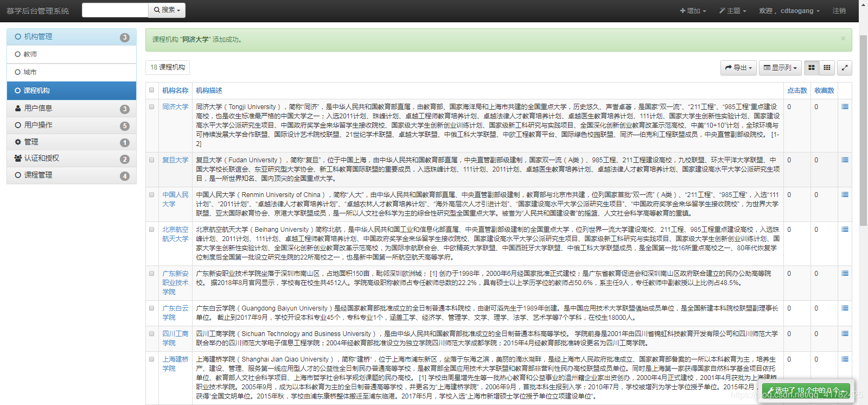
Task: Check the 广东白云学院 row checkbox
Action: point(152,308)
